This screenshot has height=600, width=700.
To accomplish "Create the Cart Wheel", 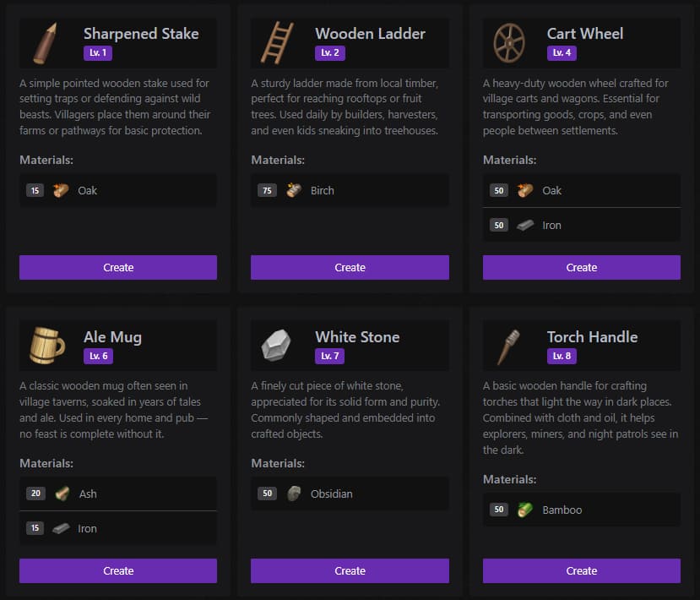I will (582, 267).
